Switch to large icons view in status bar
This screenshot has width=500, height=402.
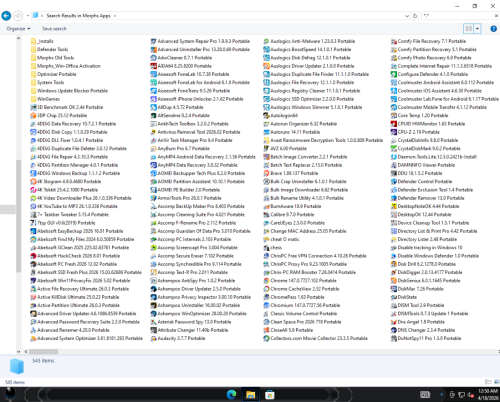click(x=496, y=382)
